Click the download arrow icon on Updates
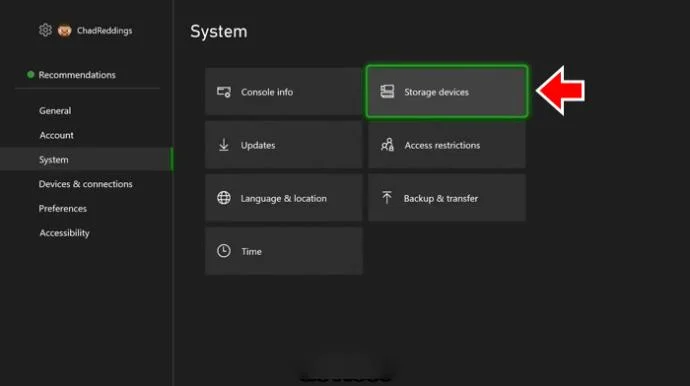Screen dimensions: 690x386 pyautogui.click(x=224, y=145)
